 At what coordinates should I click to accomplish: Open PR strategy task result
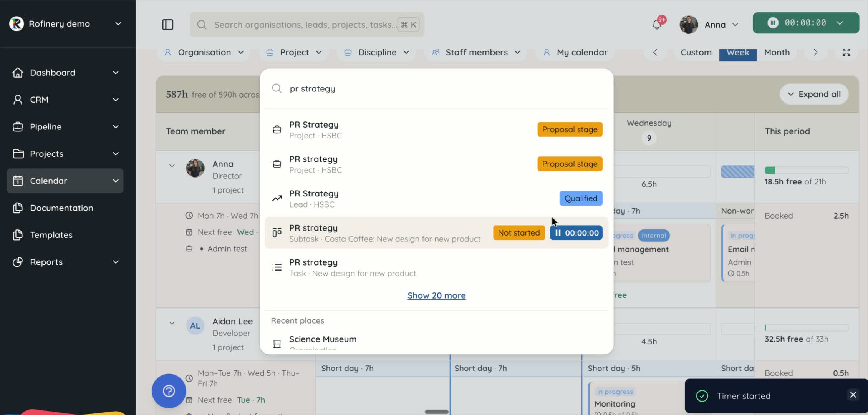436,267
